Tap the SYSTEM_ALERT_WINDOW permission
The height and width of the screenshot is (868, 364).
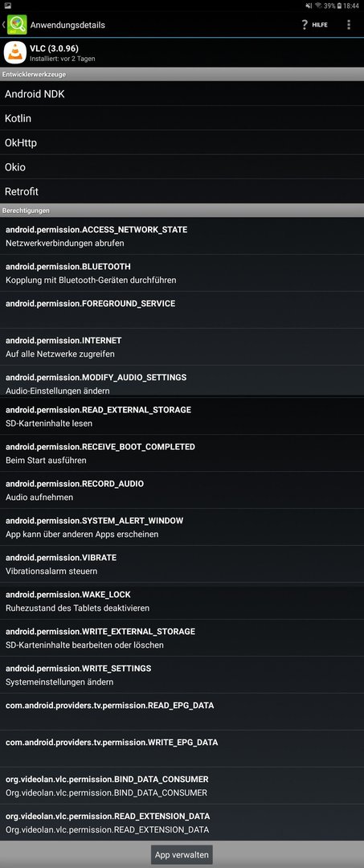(182, 527)
